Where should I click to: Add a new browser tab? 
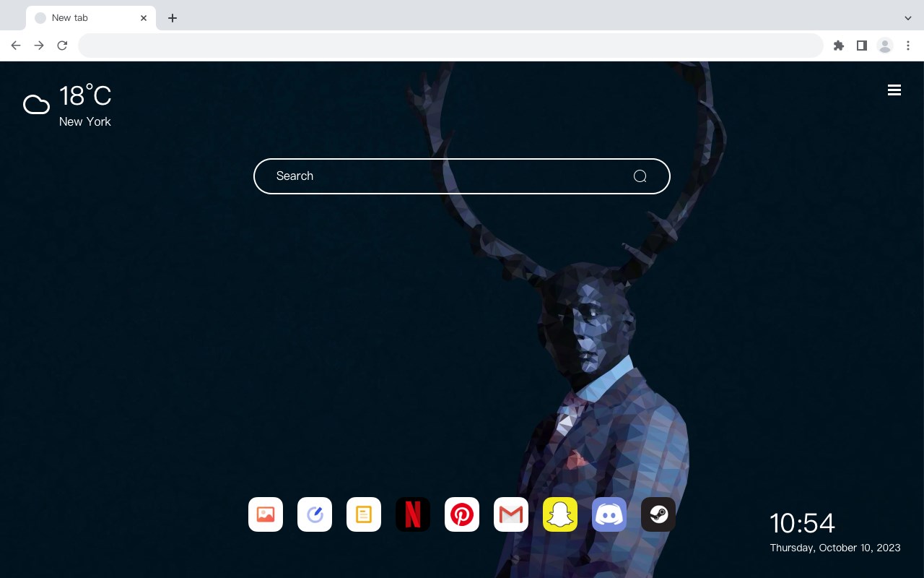(x=173, y=18)
